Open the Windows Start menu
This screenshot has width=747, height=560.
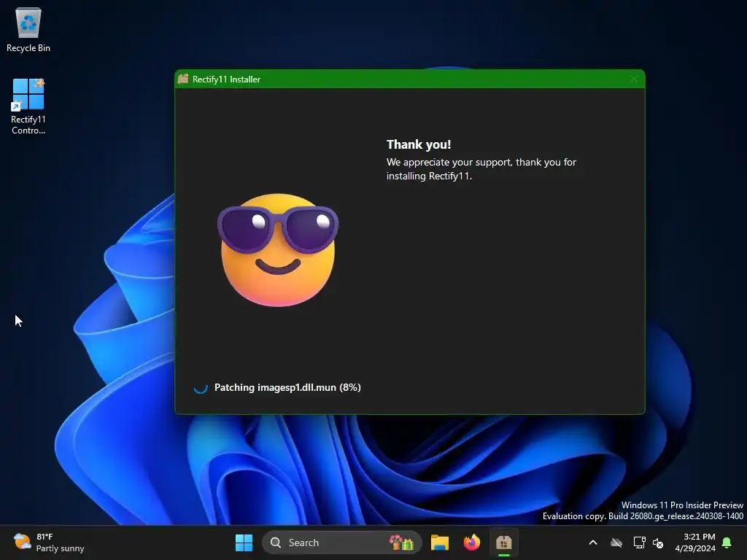[x=244, y=542]
